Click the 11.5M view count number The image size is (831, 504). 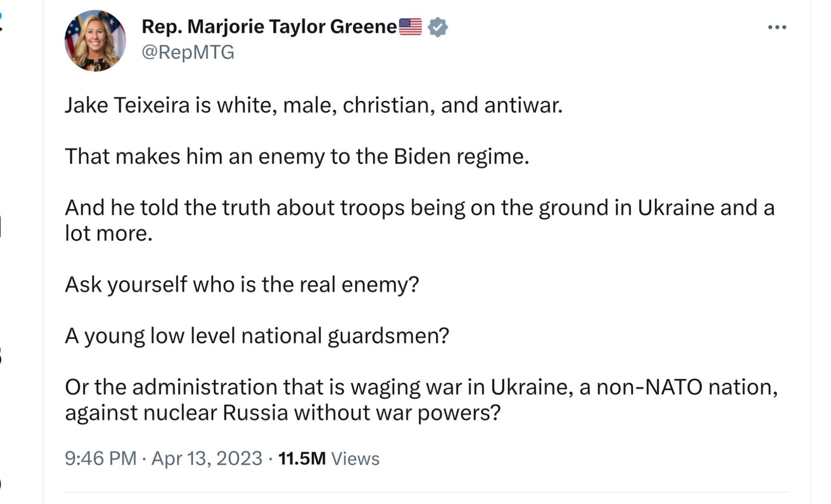click(302, 458)
